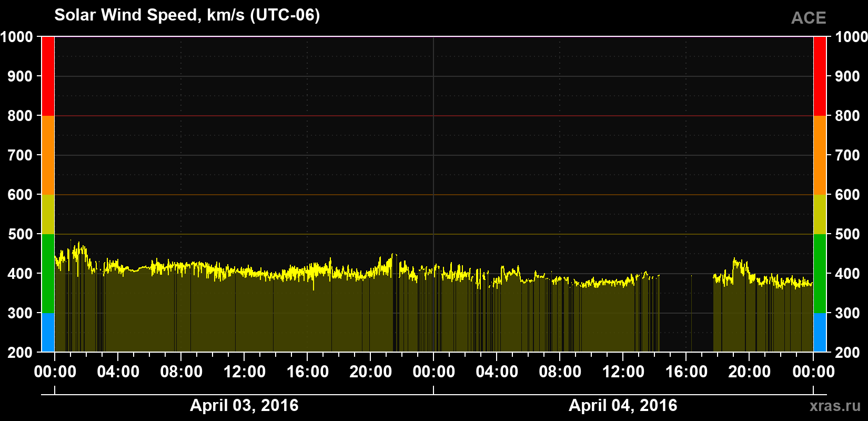
Task: Click the left-axis '200' label
Action: pos(21,353)
